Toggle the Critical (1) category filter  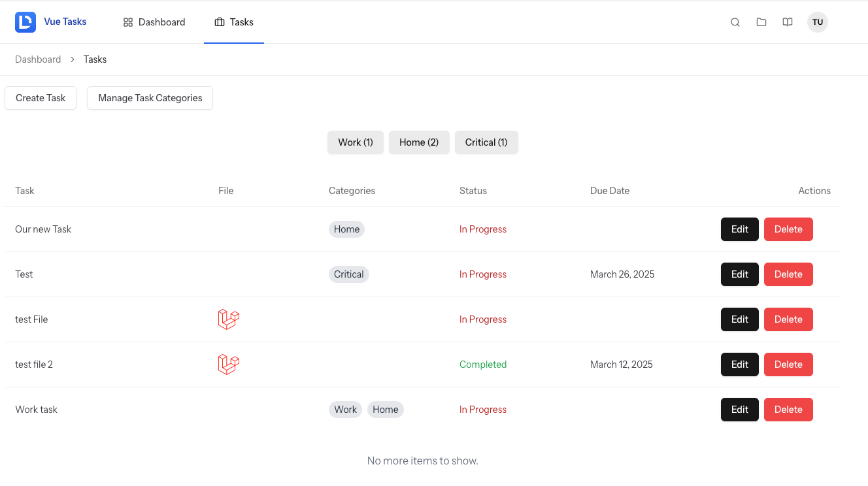(486, 142)
